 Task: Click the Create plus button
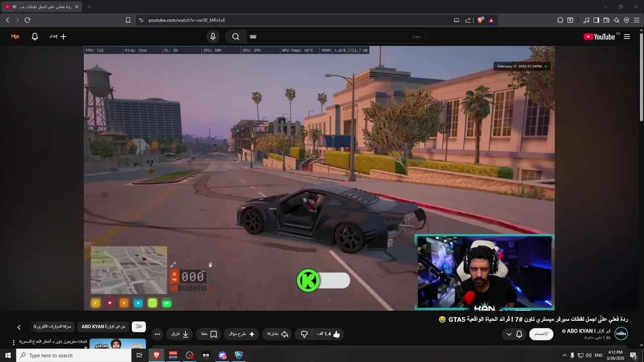pyautogui.click(x=58, y=36)
